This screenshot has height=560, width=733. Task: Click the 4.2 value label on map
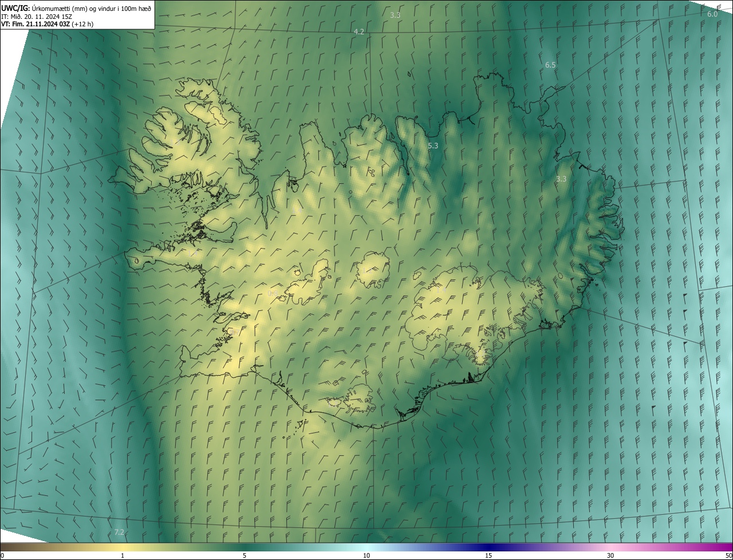click(359, 32)
